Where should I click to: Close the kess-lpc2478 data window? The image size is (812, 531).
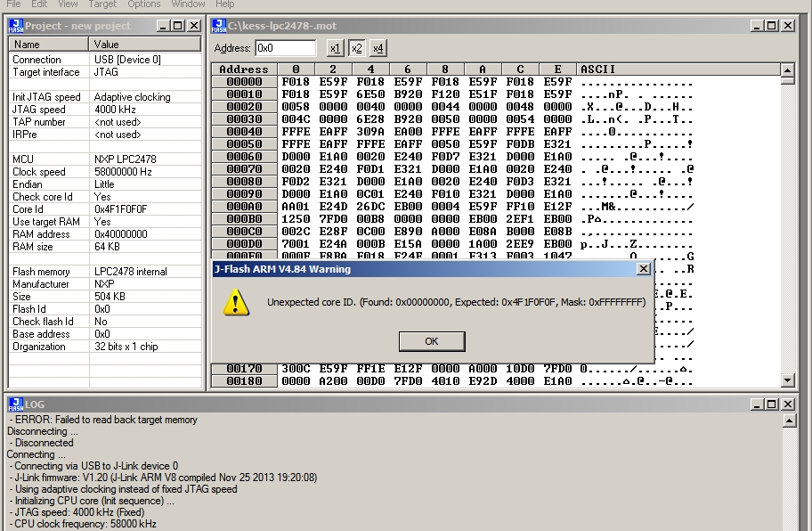(788, 26)
